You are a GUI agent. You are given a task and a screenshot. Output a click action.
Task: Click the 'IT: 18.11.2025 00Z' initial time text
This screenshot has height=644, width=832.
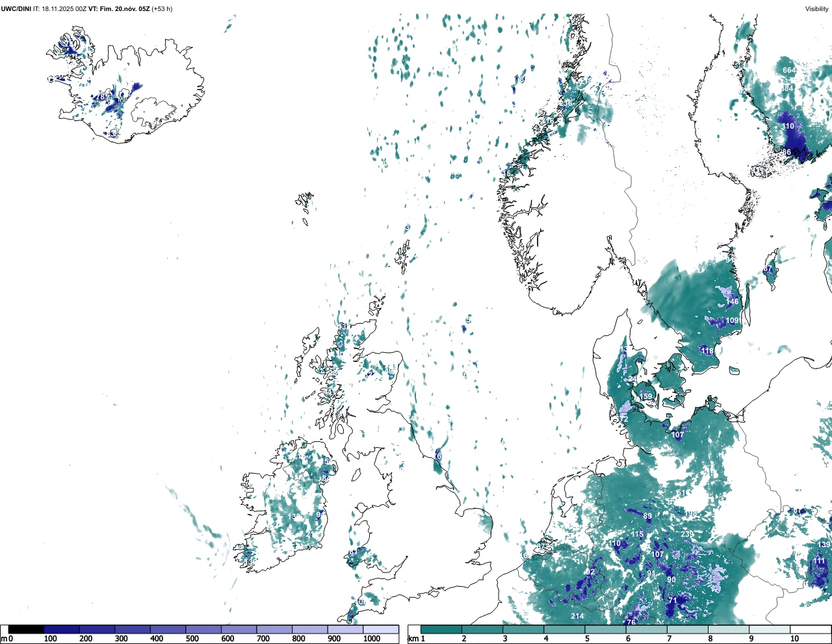pos(60,9)
